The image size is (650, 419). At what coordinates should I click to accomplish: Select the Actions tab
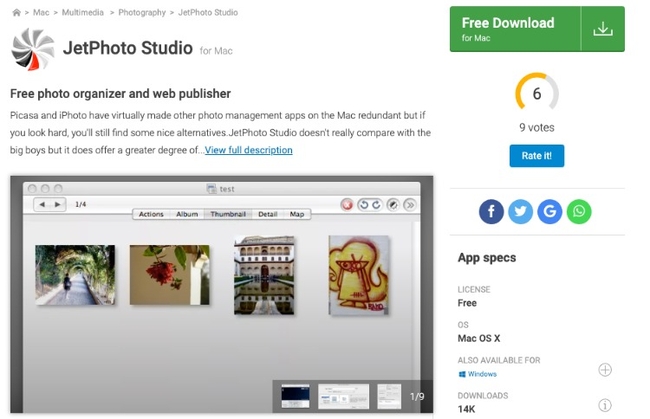(x=151, y=214)
